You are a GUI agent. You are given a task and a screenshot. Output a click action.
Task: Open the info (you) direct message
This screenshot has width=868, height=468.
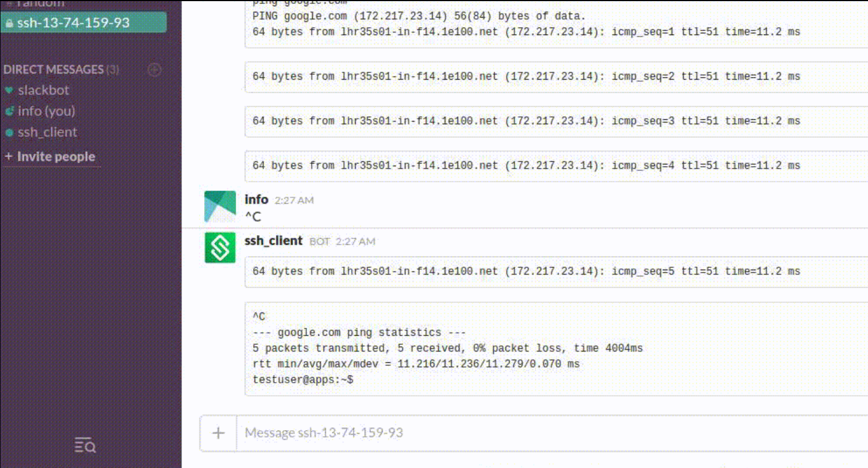pyautogui.click(x=46, y=111)
